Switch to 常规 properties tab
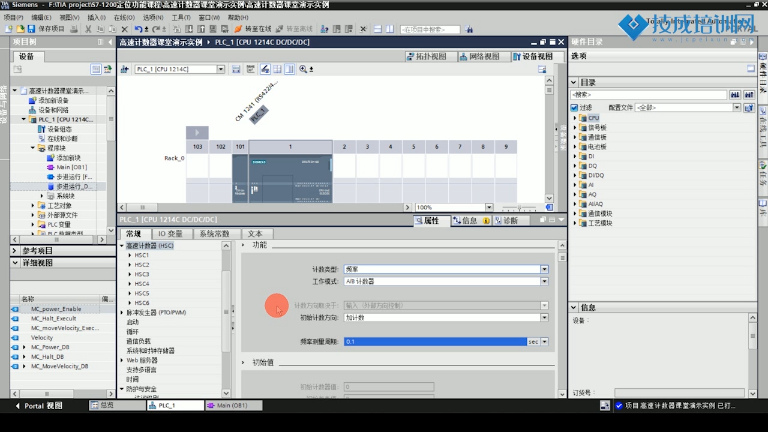Viewport: 768px width, 432px height. [134, 234]
